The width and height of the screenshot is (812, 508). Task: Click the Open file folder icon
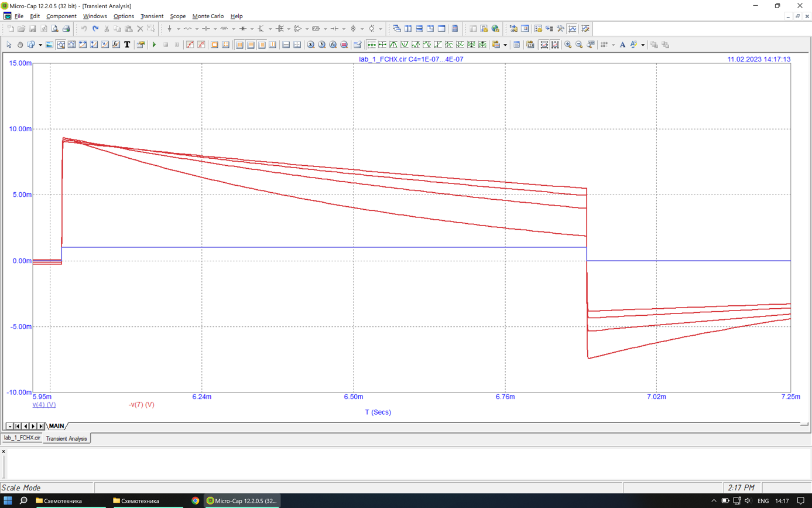point(21,29)
